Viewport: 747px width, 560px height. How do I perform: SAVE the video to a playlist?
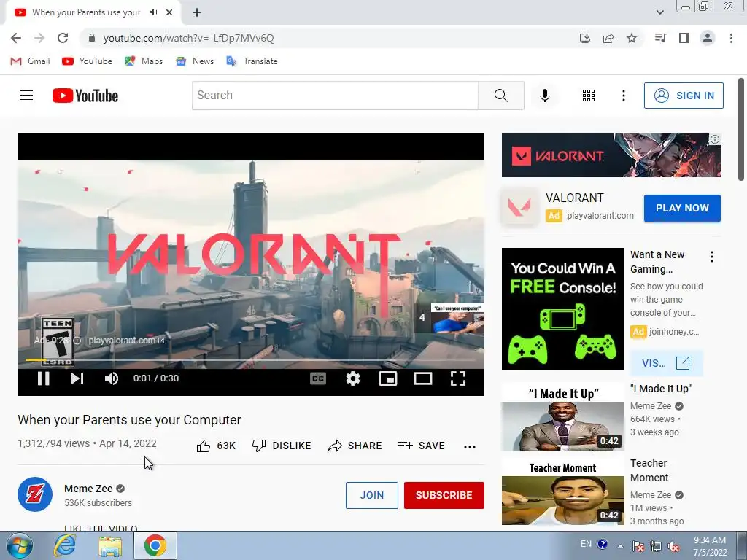tap(421, 446)
